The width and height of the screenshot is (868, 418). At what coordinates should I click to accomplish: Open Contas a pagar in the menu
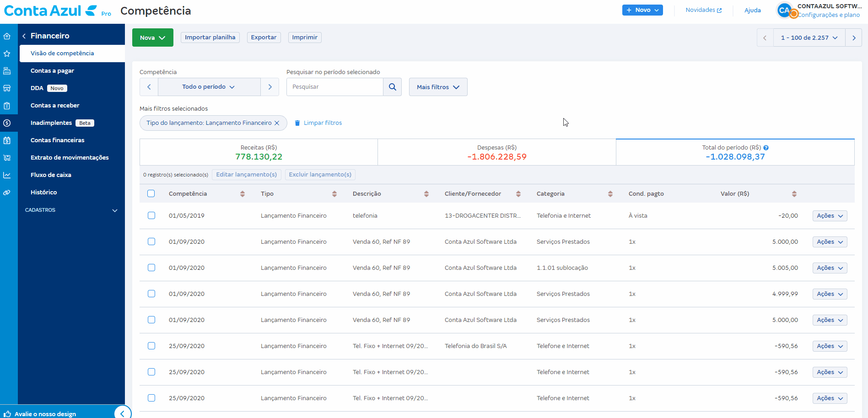52,71
